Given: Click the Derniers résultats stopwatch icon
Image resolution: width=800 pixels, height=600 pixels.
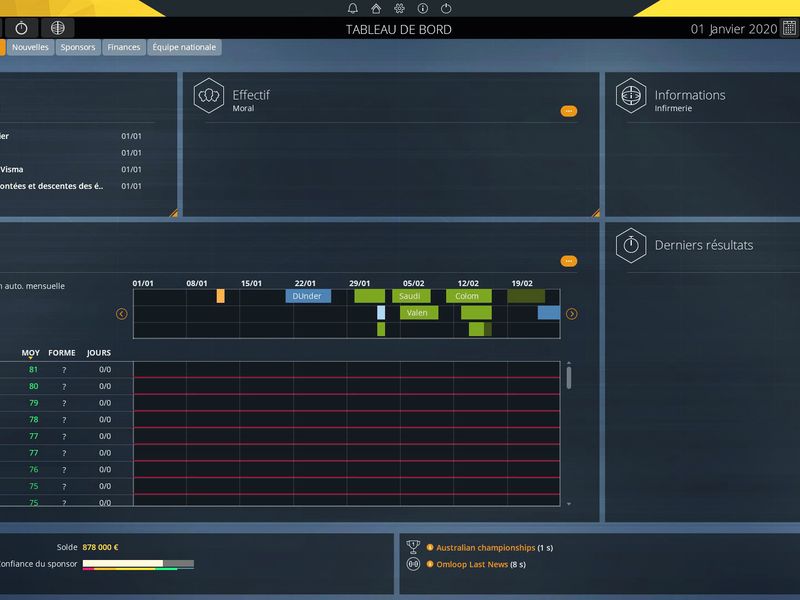Looking at the screenshot, I should click(x=631, y=245).
